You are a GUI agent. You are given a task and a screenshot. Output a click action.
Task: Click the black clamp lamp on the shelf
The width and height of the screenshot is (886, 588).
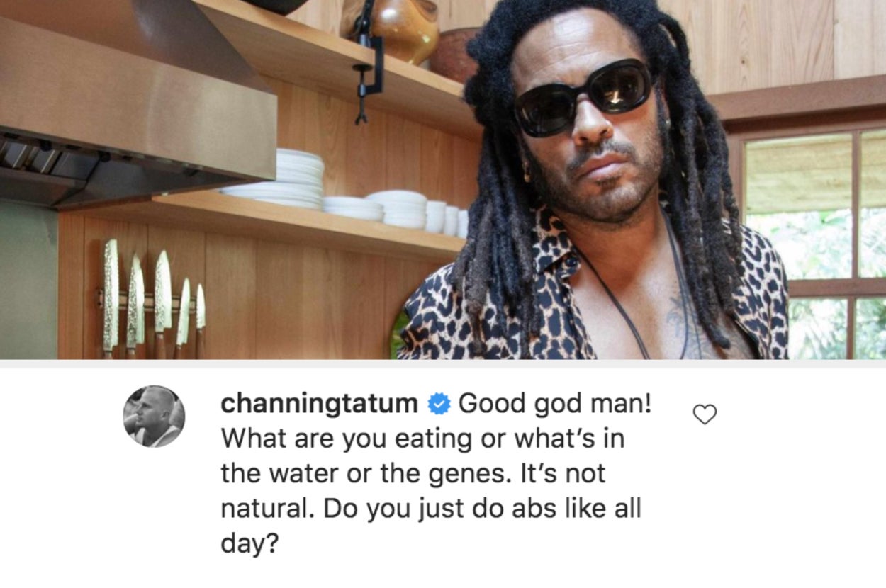point(367,60)
